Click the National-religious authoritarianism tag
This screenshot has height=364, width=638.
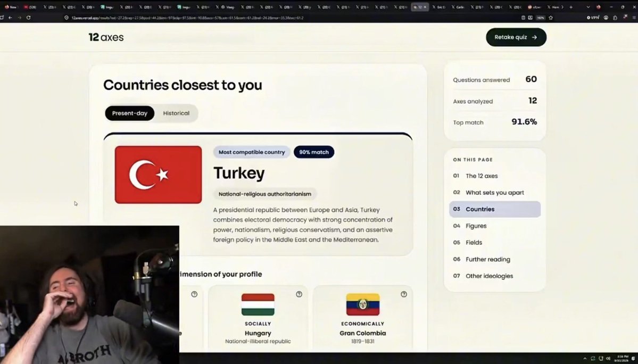point(265,194)
